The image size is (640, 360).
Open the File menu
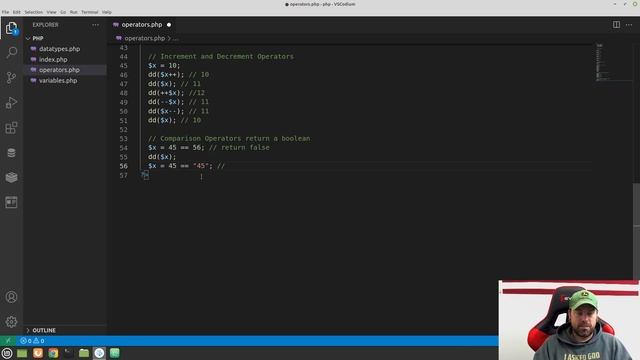[x=5, y=12]
